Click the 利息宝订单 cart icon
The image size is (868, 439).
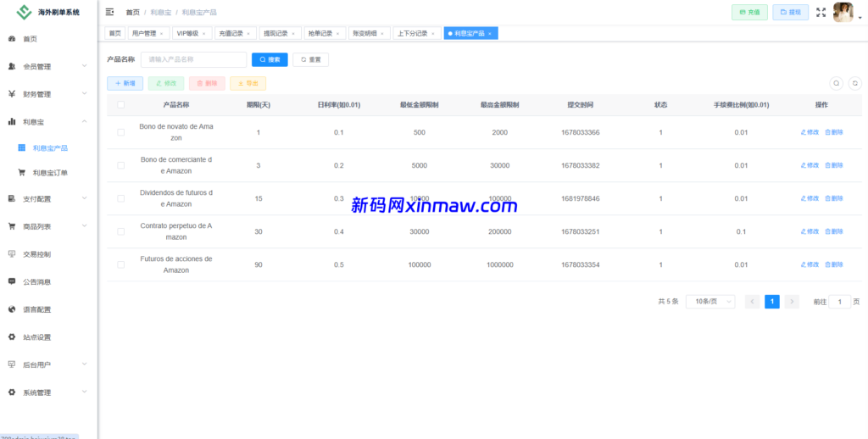point(21,173)
